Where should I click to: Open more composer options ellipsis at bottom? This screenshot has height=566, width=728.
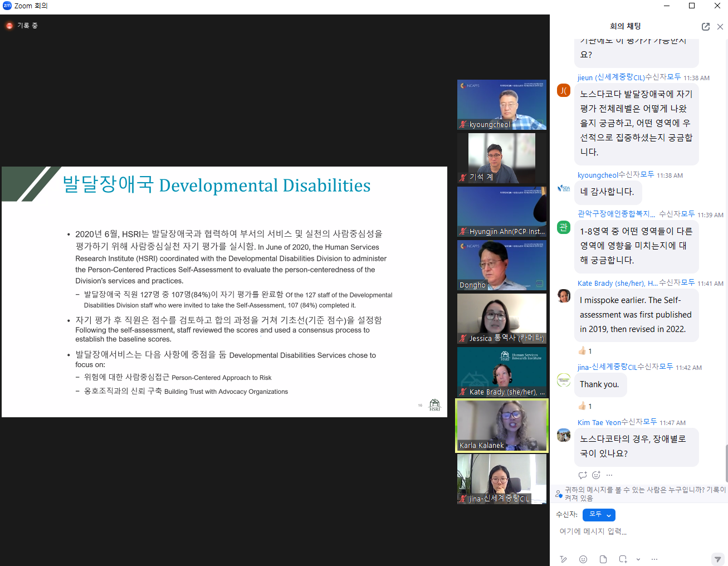[654, 559]
